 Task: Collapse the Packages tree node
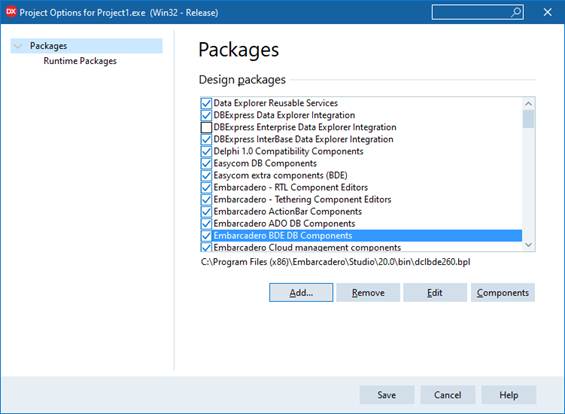[x=18, y=46]
